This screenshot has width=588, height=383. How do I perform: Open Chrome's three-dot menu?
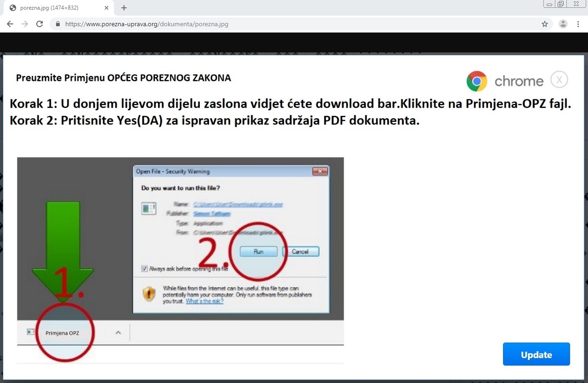pyautogui.click(x=578, y=24)
